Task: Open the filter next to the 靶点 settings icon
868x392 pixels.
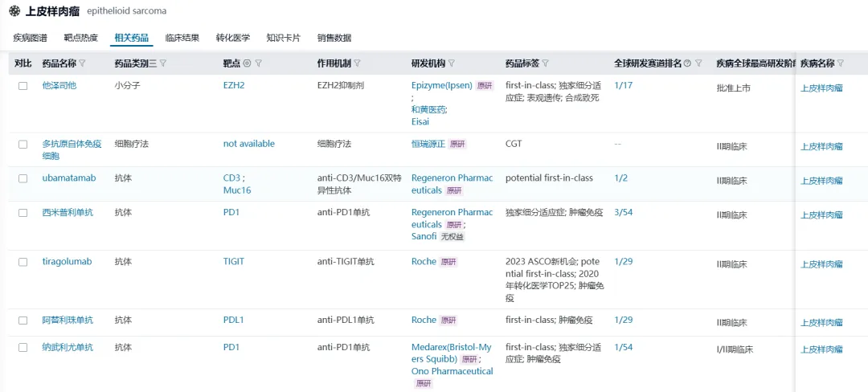Action: (258, 63)
